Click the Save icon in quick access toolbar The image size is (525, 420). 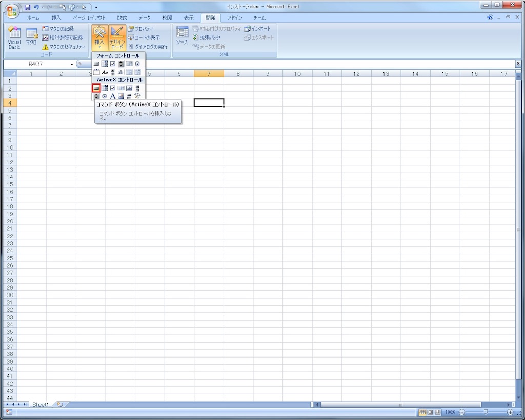28,7
